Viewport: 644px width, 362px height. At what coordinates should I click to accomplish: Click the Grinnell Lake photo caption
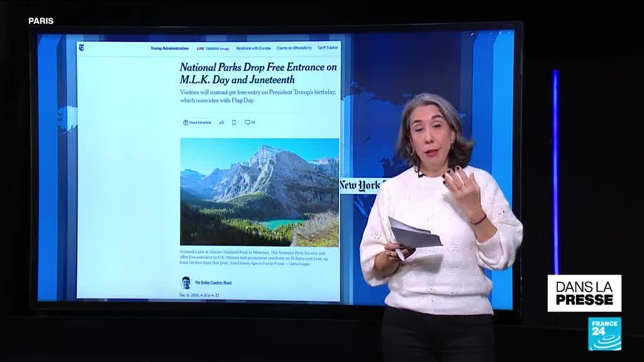(254, 258)
